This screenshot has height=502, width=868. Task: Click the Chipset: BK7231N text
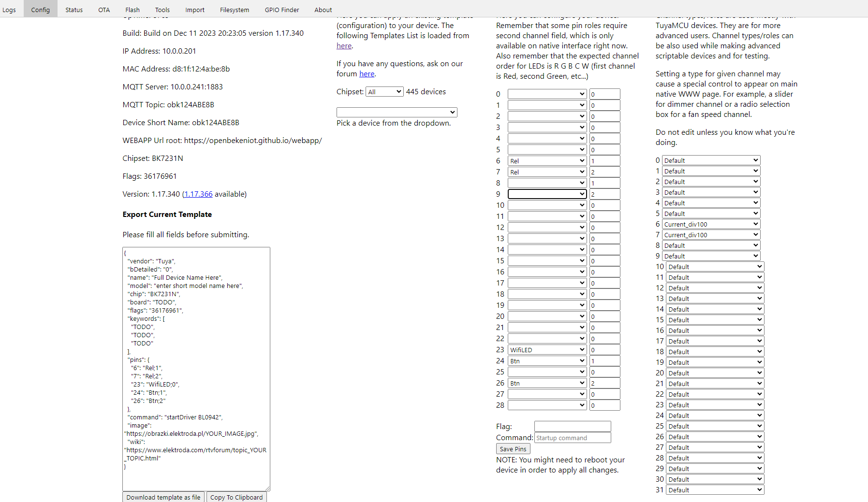pos(153,158)
